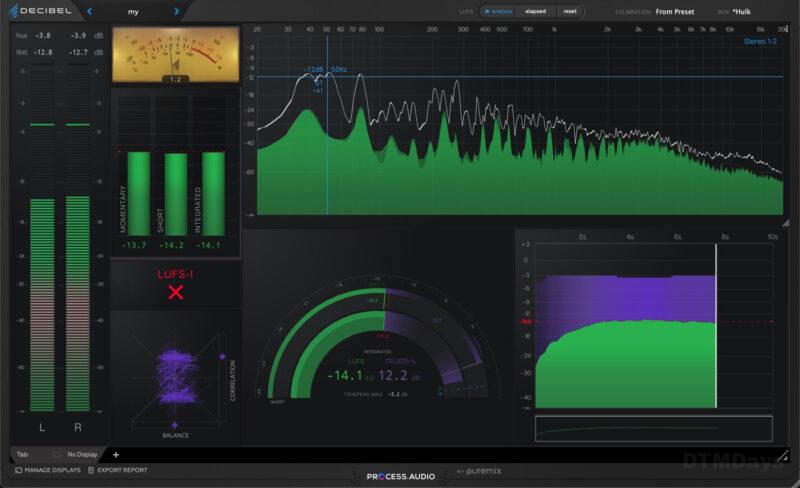Screen dimensions: 800x488
Task: Add a new display with the plus icon
Action: click(115, 455)
